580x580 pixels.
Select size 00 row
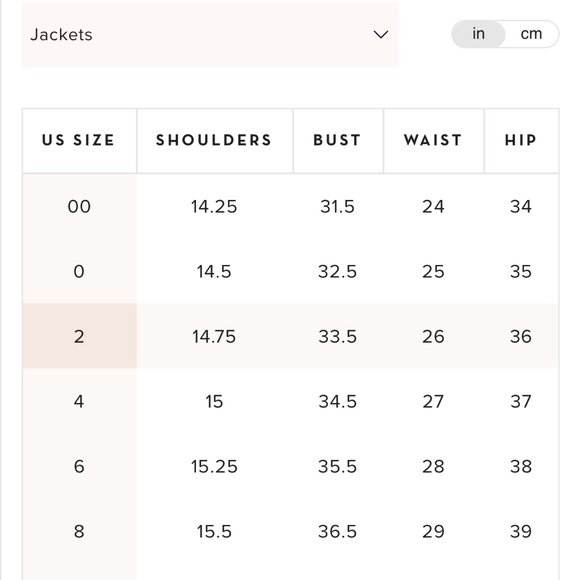[x=290, y=206]
